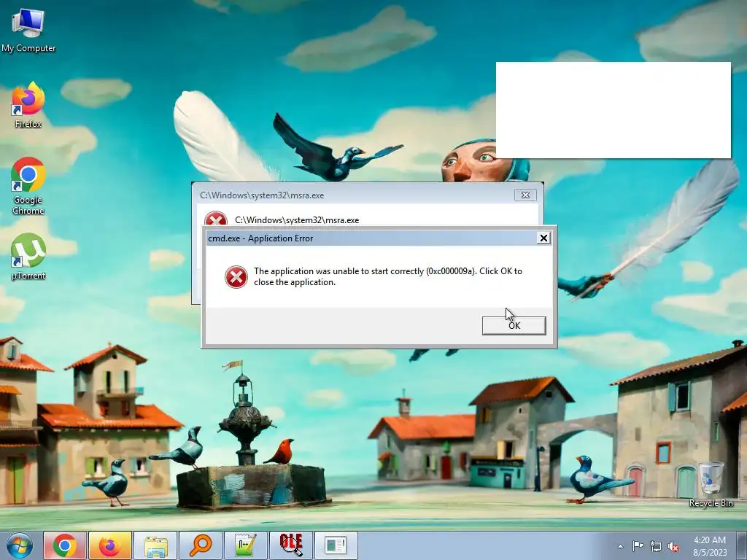Open the network tray icon
The image size is (747, 560).
pos(656,546)
